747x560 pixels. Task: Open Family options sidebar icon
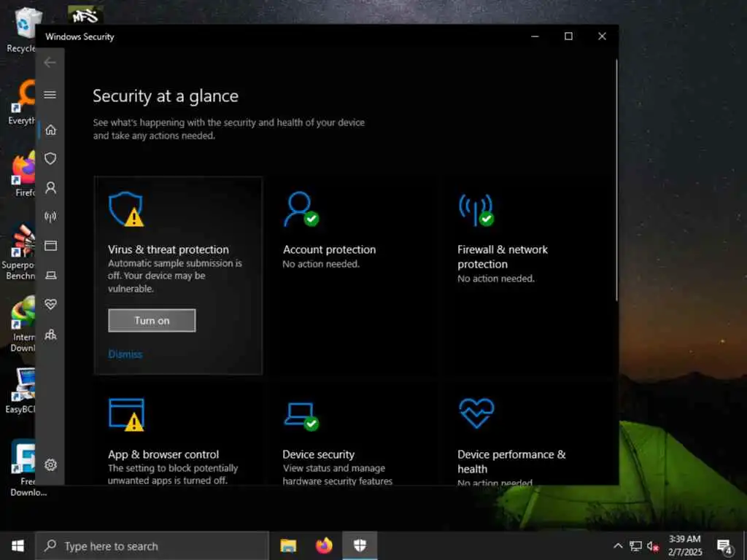[x=50, y=334]
